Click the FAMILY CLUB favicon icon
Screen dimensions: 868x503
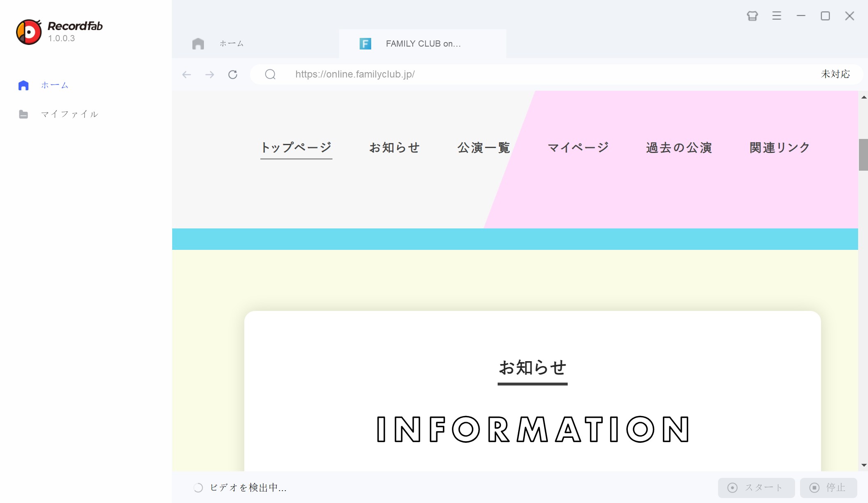(x=365, y=44)
